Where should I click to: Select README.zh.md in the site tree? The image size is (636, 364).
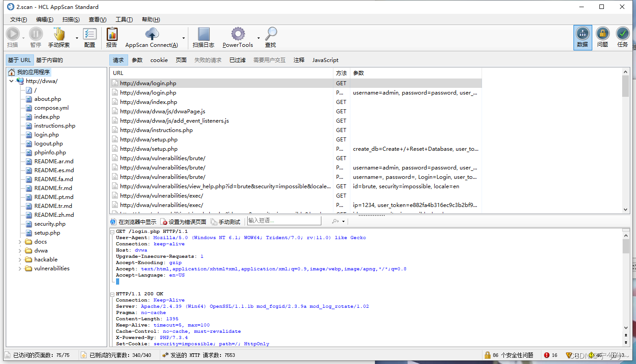(54, 215)
